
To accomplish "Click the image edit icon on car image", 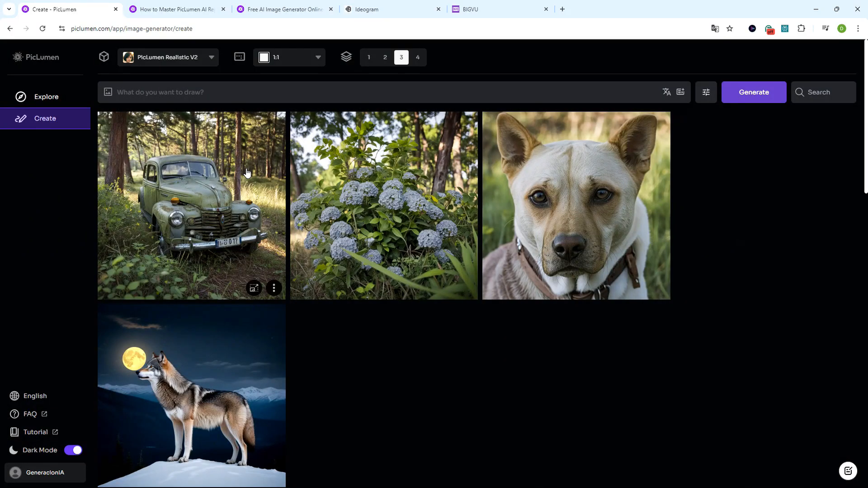I will [254, 288].
